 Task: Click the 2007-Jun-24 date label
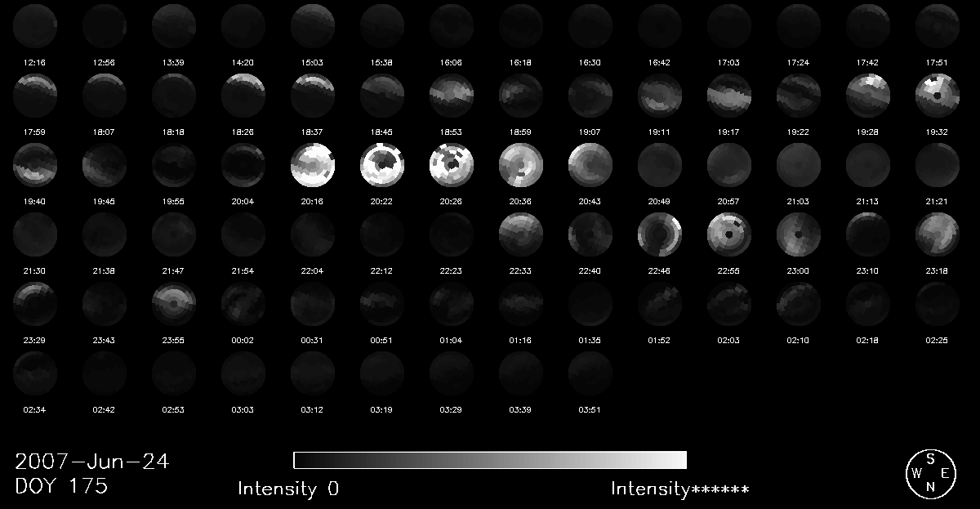91,462
